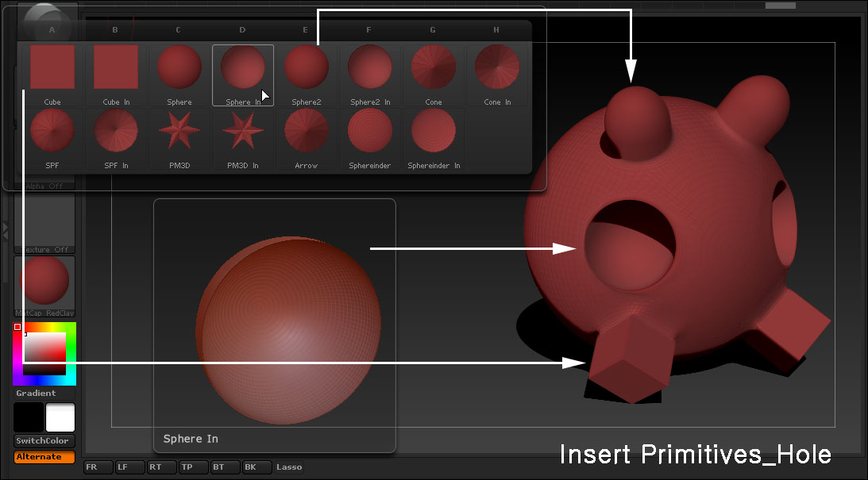Click the highlighted Sphere In brush

pyautogui.click(x=243, y=71)
